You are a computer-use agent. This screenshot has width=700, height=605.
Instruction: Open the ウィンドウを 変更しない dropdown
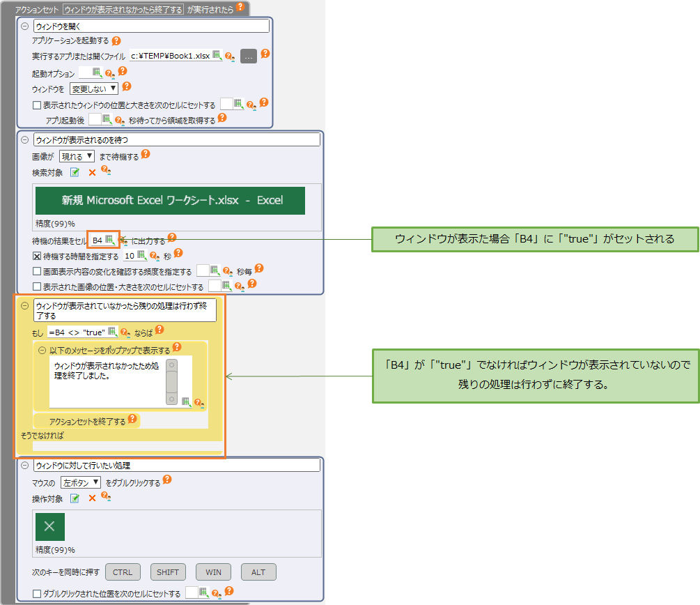pos(93,89)
